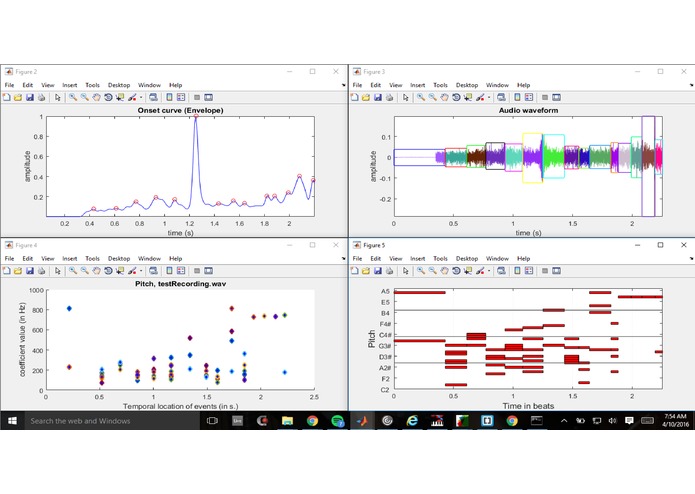This screenshot has height=494, width=695.
Task: Activate Pan hand tool in Figure 5
Action: 445,270
